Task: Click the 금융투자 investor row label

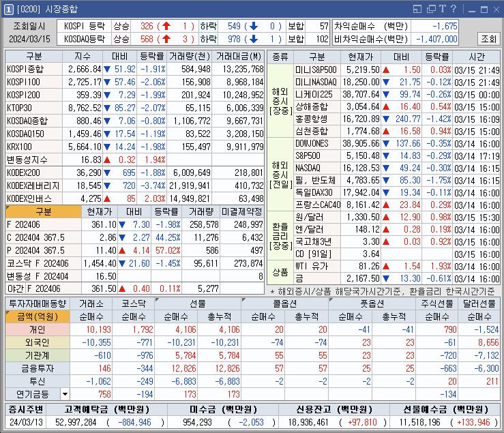Action: tap(38, 368)
